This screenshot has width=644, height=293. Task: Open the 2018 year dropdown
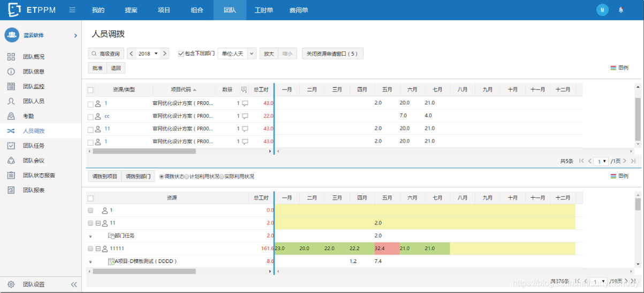coord(148,54)
